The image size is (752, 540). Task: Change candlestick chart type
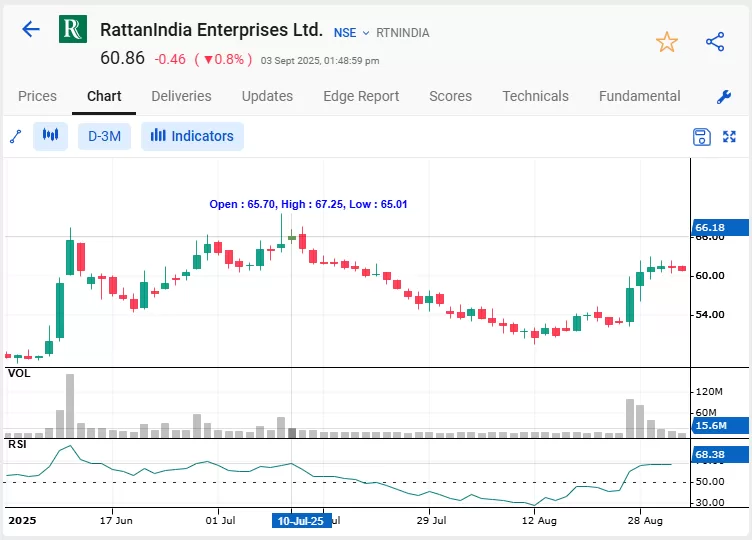tap(50, 136)
